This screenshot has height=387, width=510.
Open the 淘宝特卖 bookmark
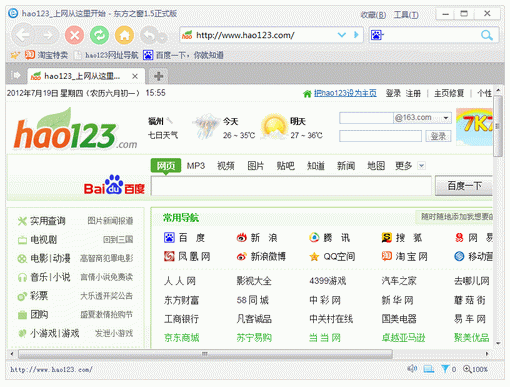(46, 55)
